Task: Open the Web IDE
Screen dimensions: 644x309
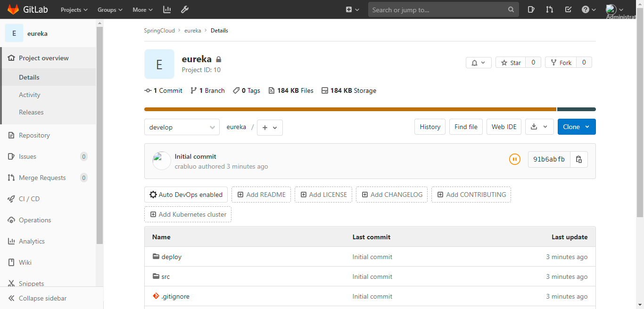Action: click(504, 127)
